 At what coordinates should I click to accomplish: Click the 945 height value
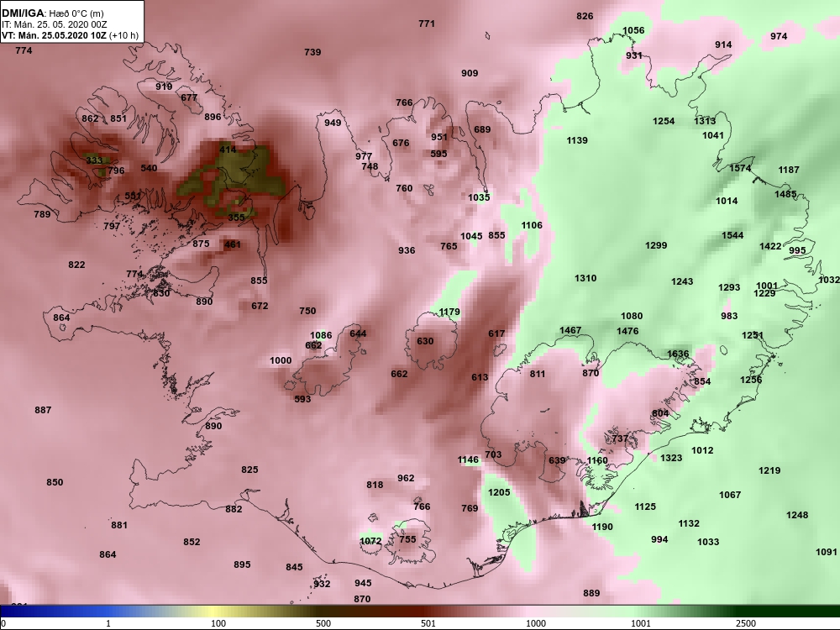click(363, 583)
